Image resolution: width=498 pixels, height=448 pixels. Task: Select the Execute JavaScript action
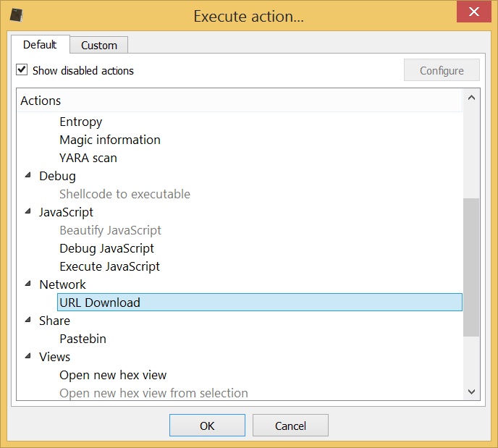click(109, 267)
